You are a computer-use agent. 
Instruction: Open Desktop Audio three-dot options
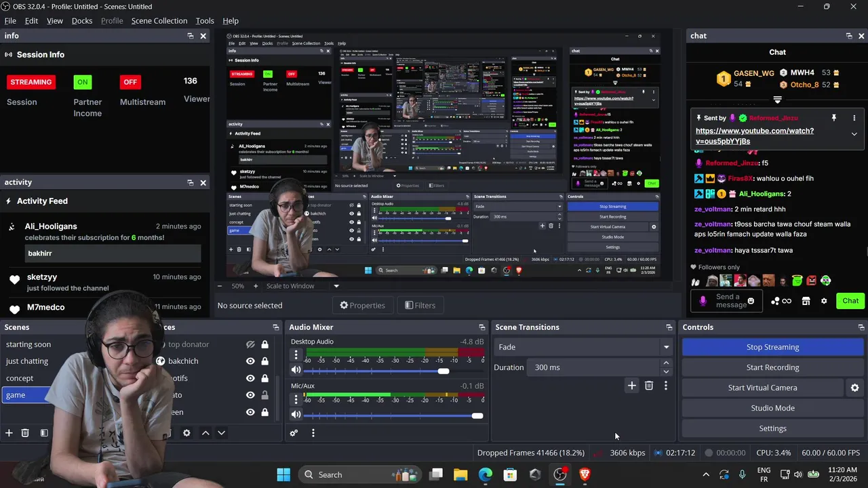pyautogui.click(x=296, y=354)
